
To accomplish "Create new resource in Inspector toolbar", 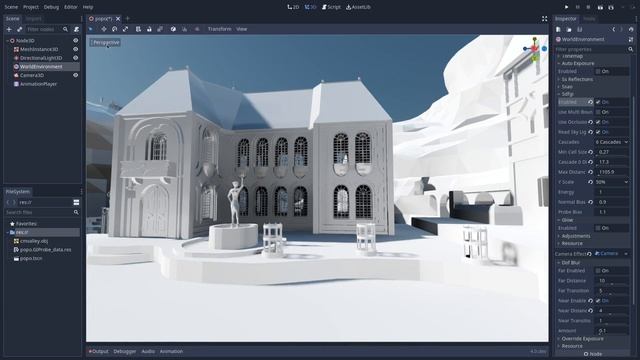I will point(558,29).
